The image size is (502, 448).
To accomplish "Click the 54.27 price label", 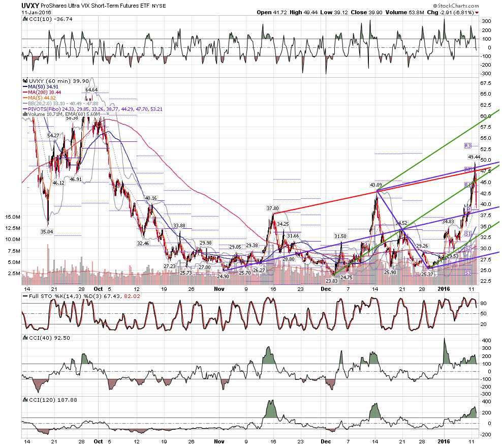I will pyautogui.click(x=53, y=136).
